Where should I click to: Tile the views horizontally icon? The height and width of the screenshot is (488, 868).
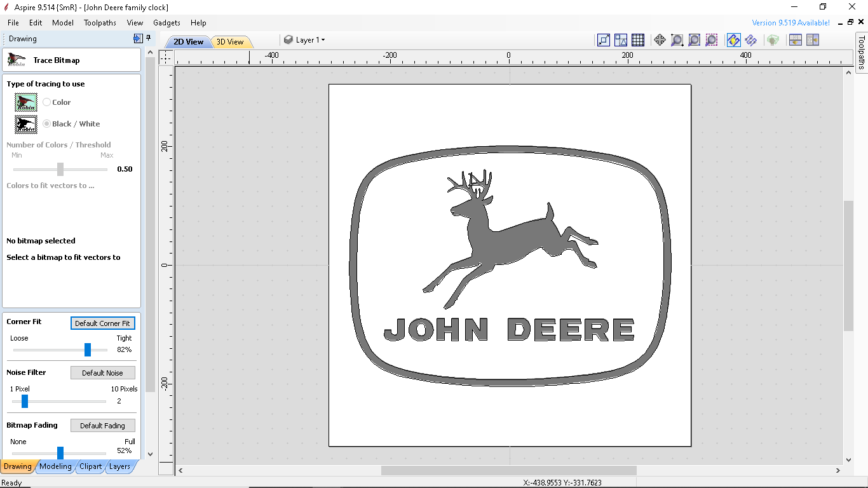795,40
